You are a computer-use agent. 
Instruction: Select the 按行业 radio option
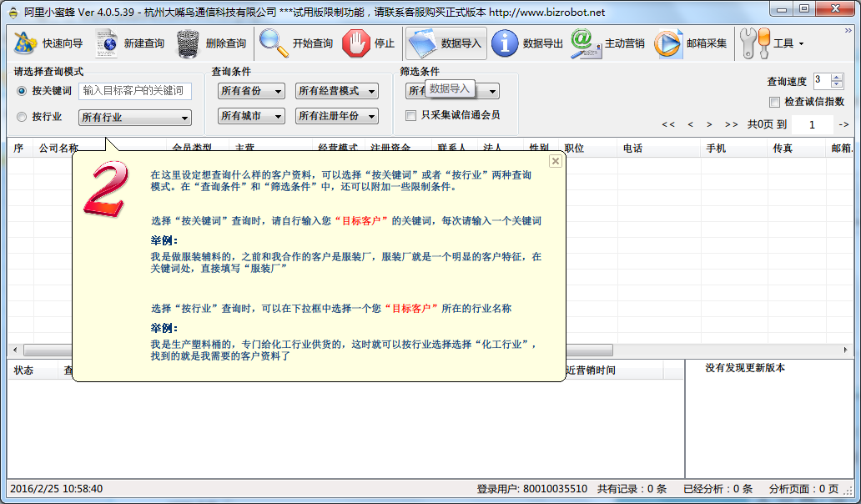click(x=22, y=117)
